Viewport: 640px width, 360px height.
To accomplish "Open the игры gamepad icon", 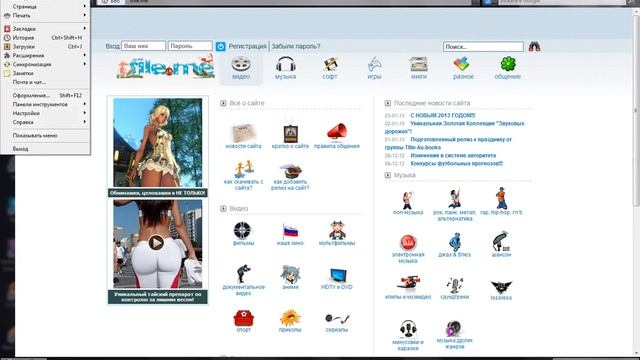I will tap(374, 64).
